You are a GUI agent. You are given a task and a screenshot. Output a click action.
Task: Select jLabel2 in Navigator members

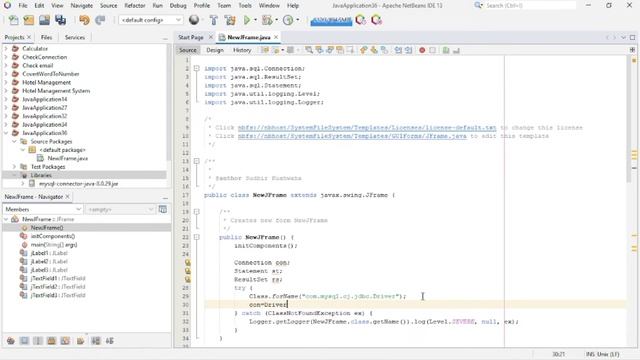coord(49,262)
